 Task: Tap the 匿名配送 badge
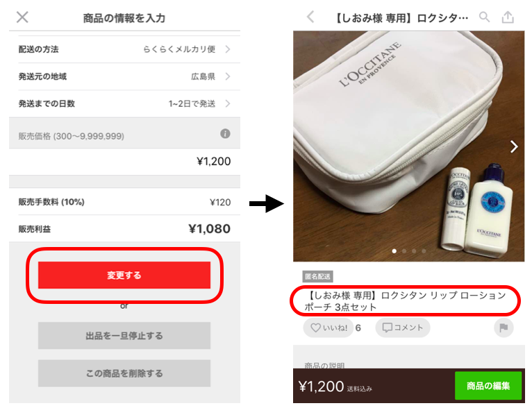[317, 277]
